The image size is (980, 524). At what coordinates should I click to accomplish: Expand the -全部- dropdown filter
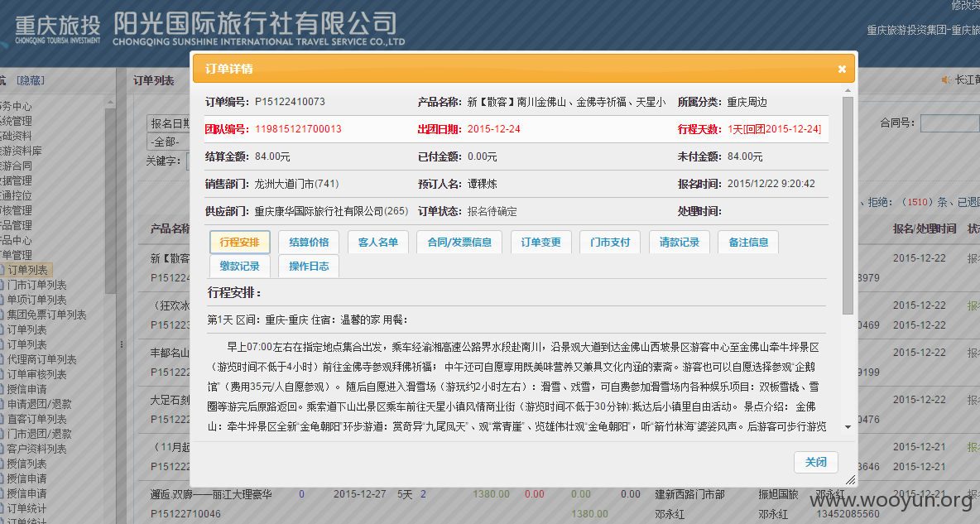click(168, 142)
